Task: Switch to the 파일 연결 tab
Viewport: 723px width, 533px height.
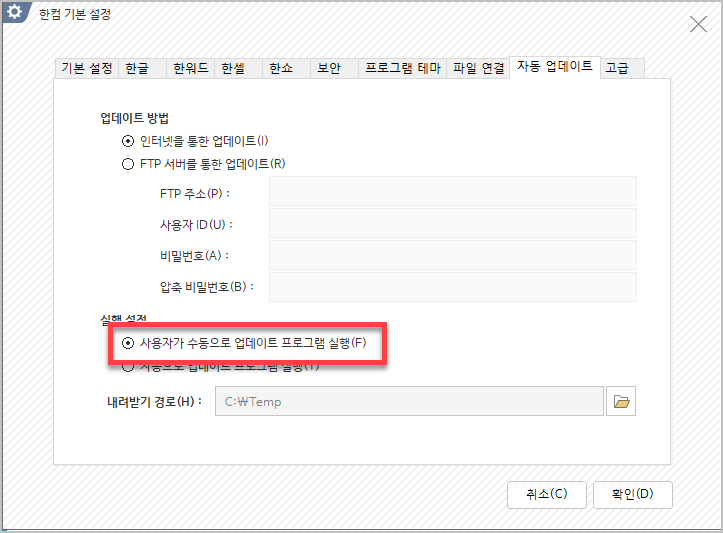Action: [x=478, y=69]
